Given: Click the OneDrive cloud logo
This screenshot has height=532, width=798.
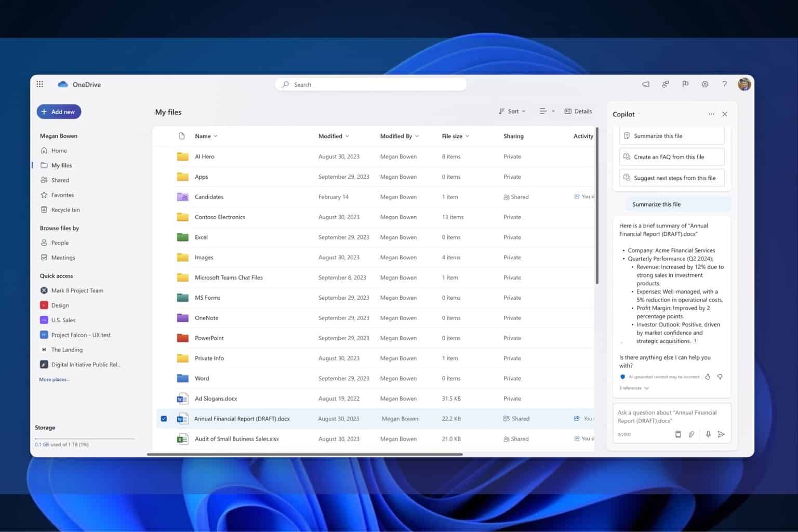Looking at the screenshot, I should 63,84.
